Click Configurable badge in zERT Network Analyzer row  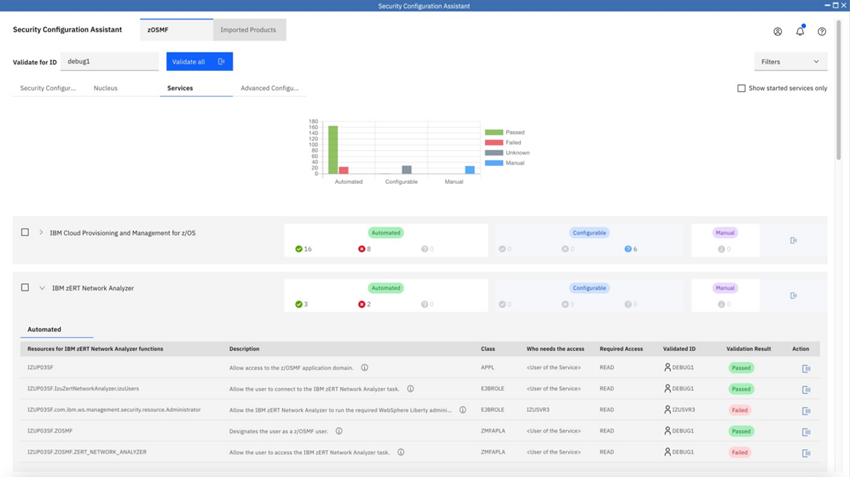(x=589, y=288)
